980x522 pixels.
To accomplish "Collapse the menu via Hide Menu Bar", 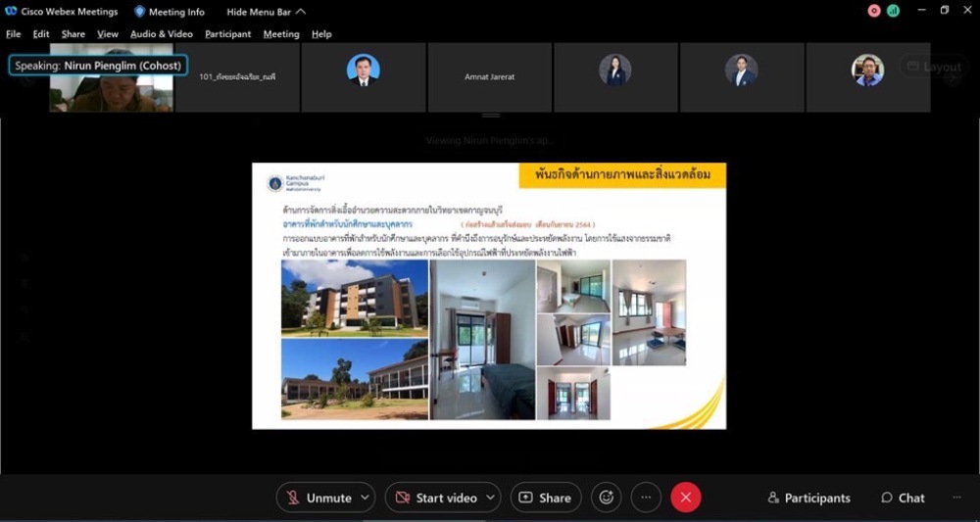I will 266,12.
